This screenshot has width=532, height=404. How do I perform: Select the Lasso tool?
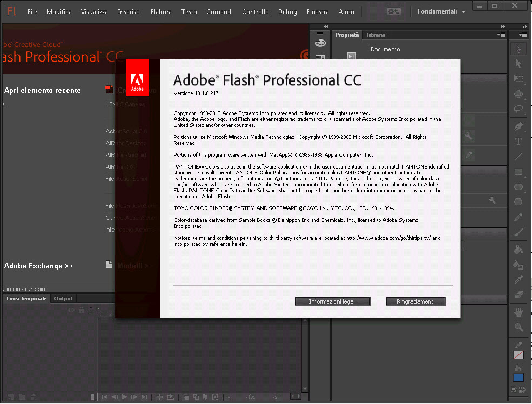[518, 109]
